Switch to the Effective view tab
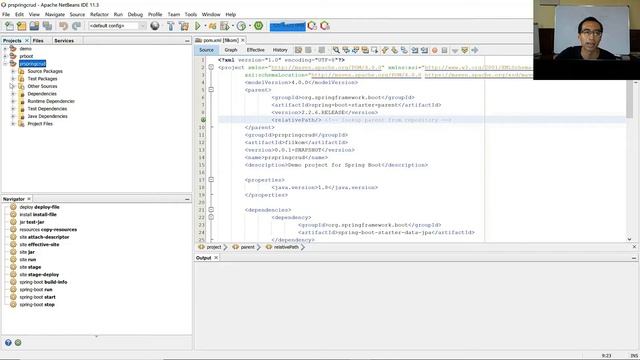 click(256, 50)
